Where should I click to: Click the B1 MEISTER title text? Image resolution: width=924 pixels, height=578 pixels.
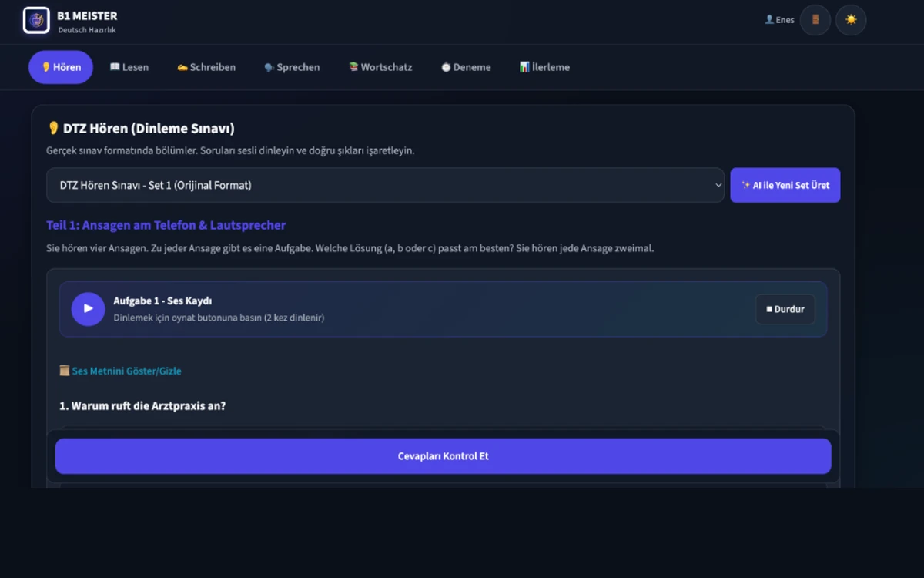(x=87, y=15)
